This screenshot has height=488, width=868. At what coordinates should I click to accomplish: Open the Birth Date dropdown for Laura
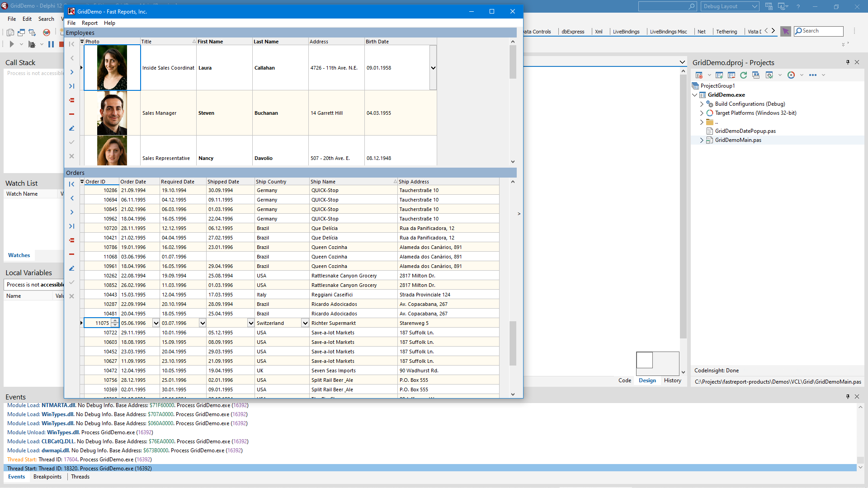(x=433, y=68)
